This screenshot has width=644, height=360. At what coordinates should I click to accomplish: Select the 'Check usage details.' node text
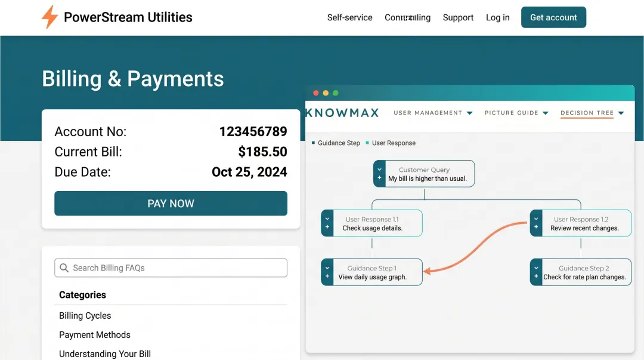pyautogui.click(x=373, y=228)
